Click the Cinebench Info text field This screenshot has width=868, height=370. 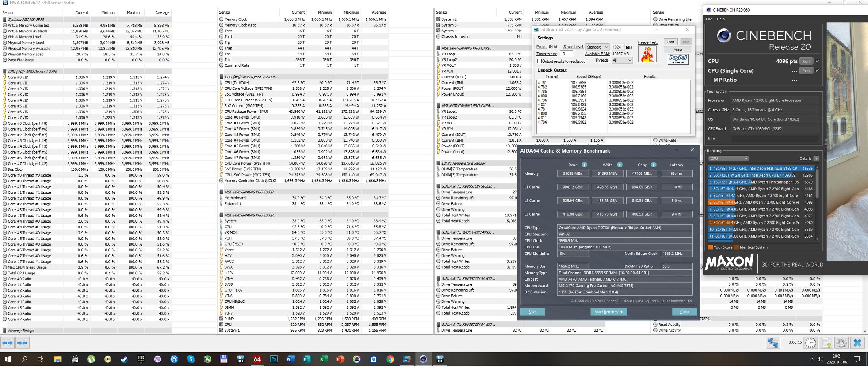pyautogui.click(x=774, y=138)
